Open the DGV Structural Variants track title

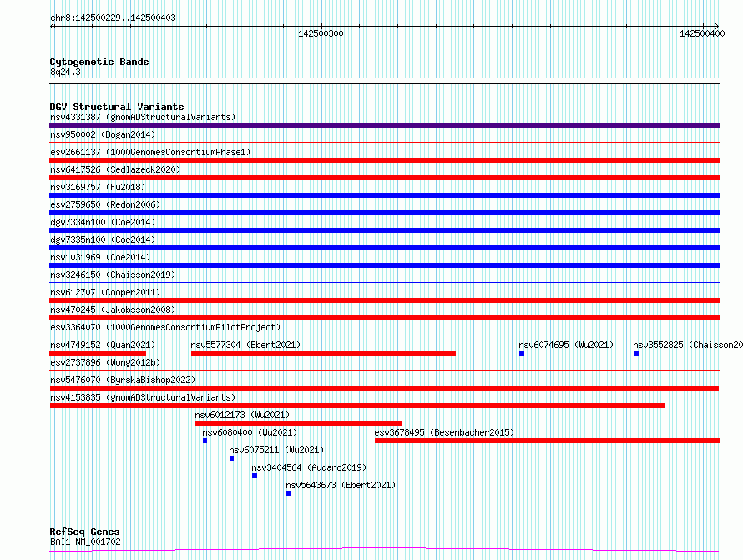coord(117,107)
